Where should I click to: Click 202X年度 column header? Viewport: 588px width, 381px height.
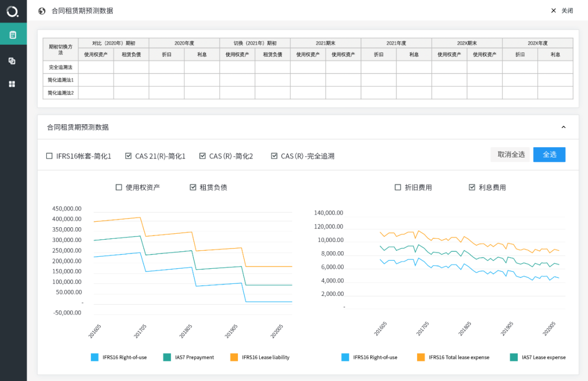538,43
